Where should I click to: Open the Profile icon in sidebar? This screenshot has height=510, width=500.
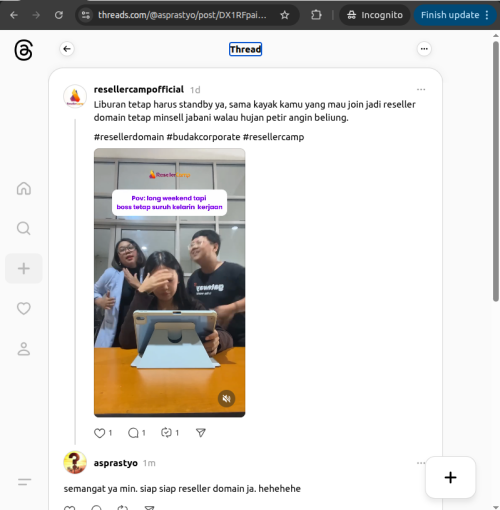[x=24, y=349]
